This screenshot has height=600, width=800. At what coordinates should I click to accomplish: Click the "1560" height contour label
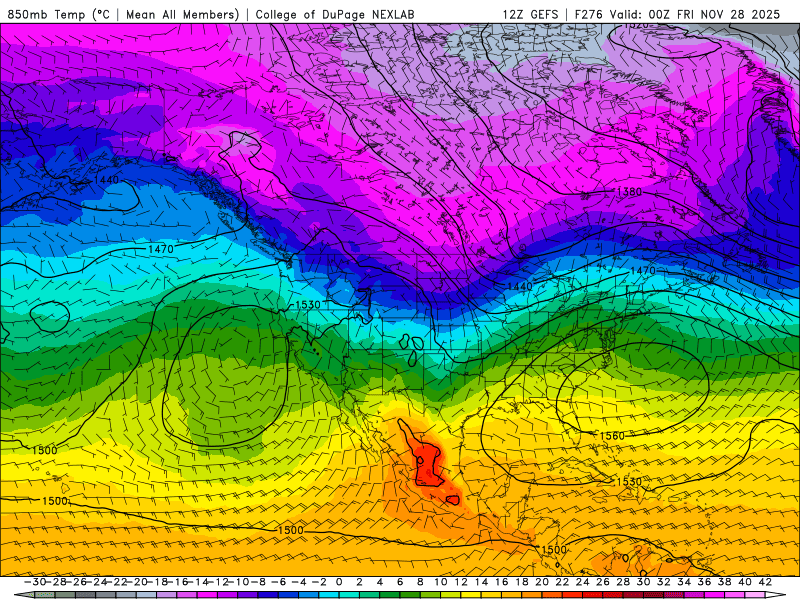pos(612,436)
